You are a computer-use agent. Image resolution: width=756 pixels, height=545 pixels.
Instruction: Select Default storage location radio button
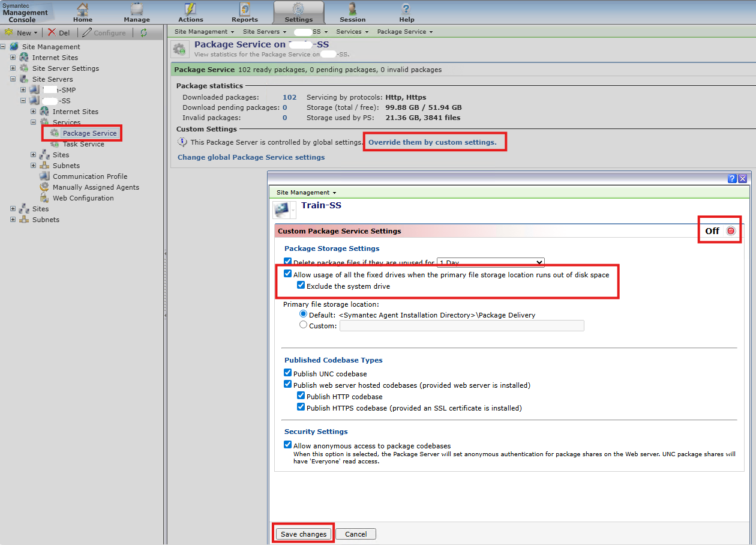coord(303,315)
